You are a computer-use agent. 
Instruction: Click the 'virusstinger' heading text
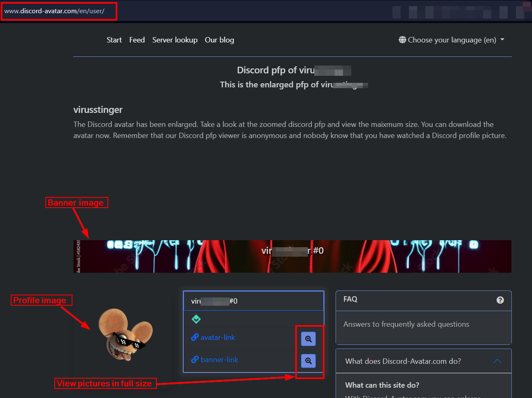point(98,110)
